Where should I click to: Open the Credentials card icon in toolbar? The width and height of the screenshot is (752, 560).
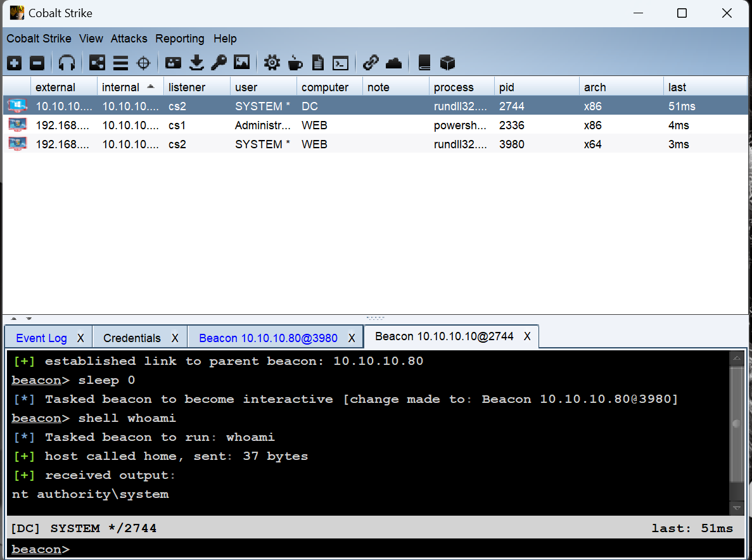tap(173, 63)
